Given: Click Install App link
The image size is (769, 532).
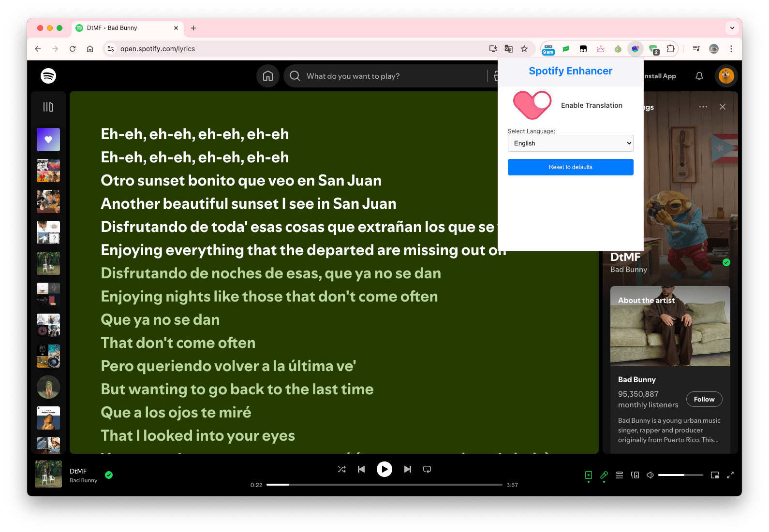Looking at the screenshot, I should tap(660, 76).
